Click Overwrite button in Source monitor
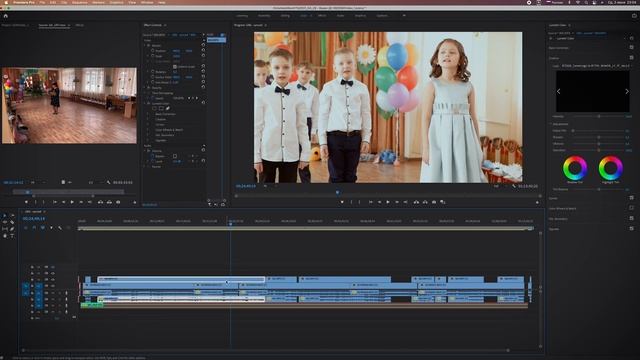This screenshot has width=640, height=360. (109, 202)
